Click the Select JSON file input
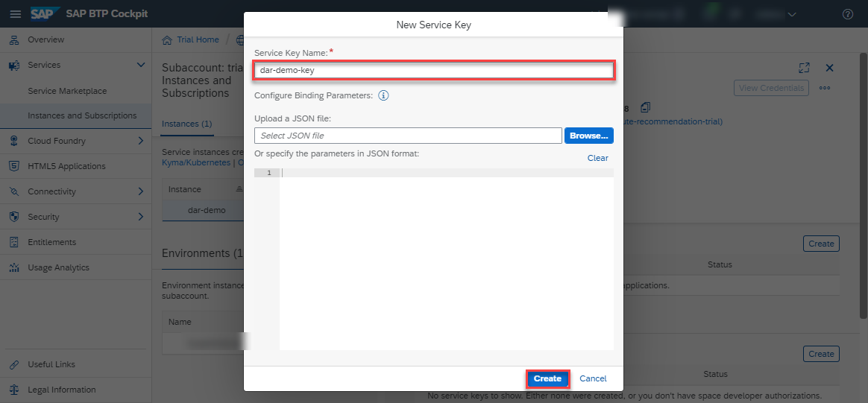The height and width of the screenshot is (403, 868). pos(408,136)
